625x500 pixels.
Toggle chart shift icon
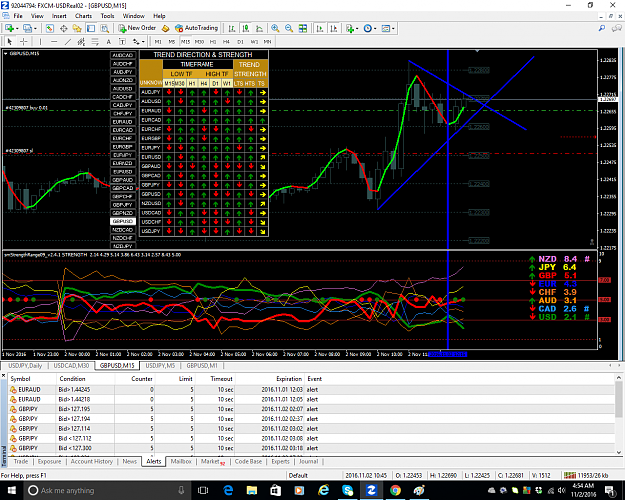click(x=334, y=28)
